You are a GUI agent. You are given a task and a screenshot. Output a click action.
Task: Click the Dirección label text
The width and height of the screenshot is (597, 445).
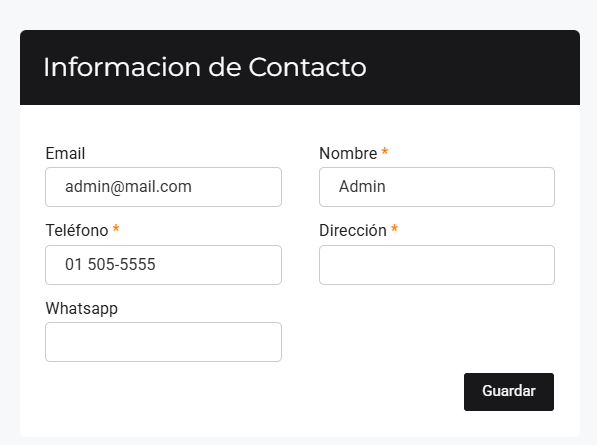click(x=353, y=231)
